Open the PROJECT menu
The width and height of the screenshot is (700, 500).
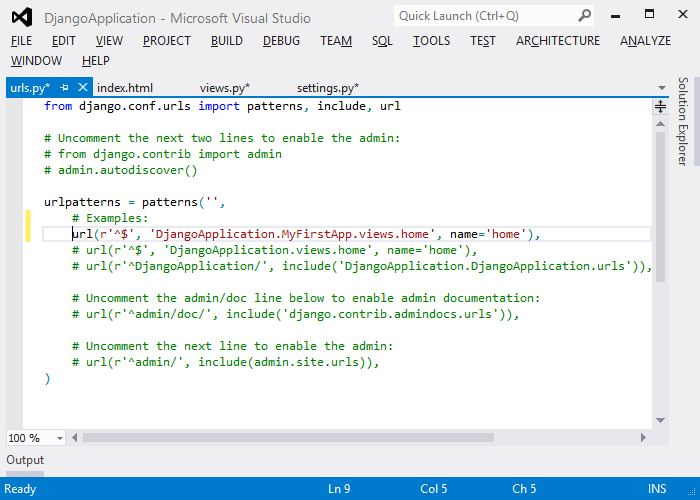point(167,41)
